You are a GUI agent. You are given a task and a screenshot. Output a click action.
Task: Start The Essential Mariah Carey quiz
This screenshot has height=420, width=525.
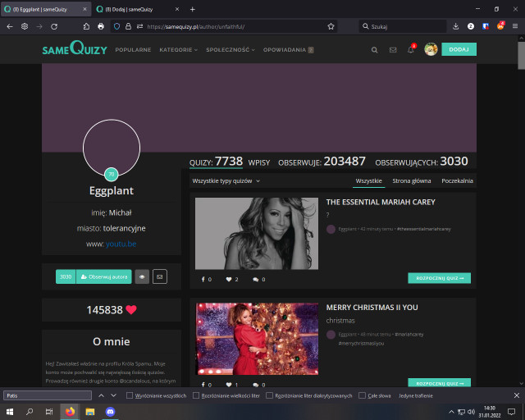click(x=439, y=278)
